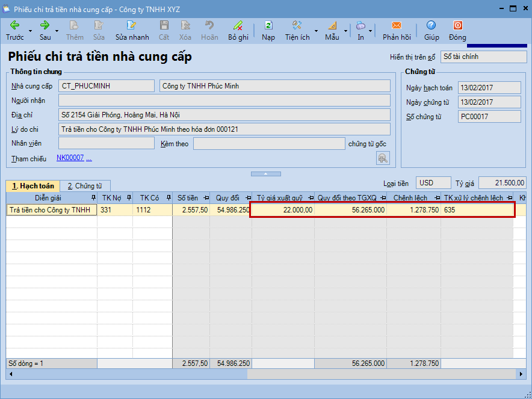Select TK xử lý chênh lệch cell 635
The width and height of the screenshot is (532, 399).
[477, 210]
